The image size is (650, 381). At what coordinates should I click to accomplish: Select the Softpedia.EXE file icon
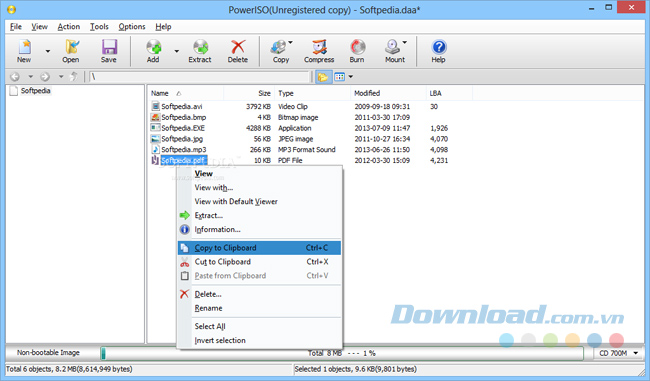point(155,128)
